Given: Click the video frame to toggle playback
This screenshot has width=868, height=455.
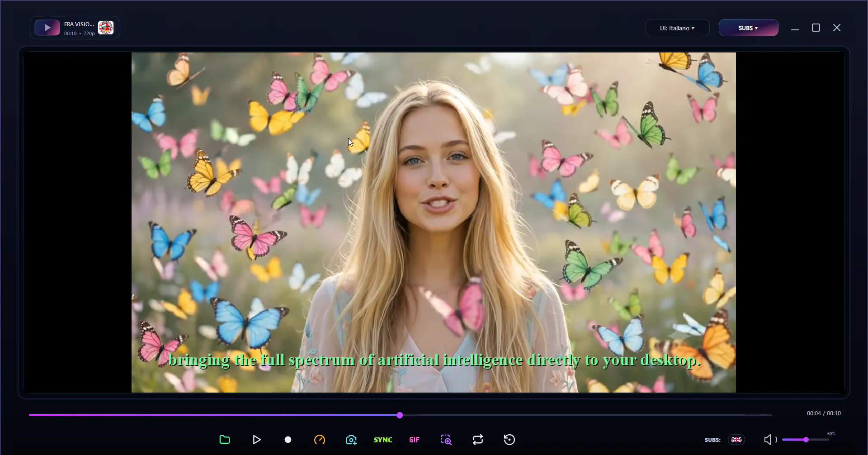Looking at the screenshot, I should coord(434,223).
